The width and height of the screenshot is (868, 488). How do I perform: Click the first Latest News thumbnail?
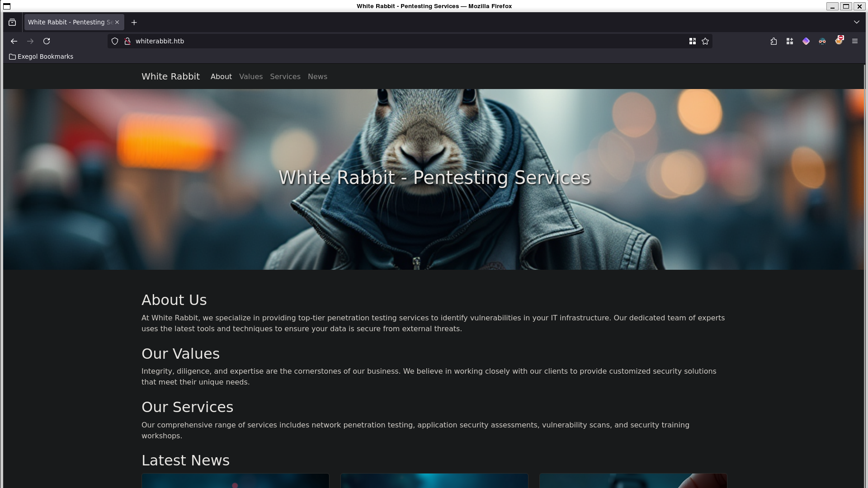coord(235,481)
